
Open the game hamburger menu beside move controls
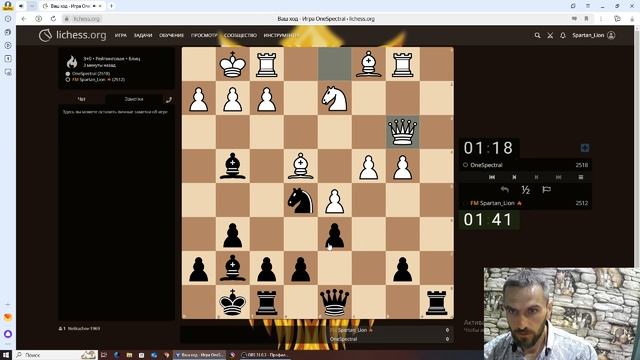coord(580,177)
